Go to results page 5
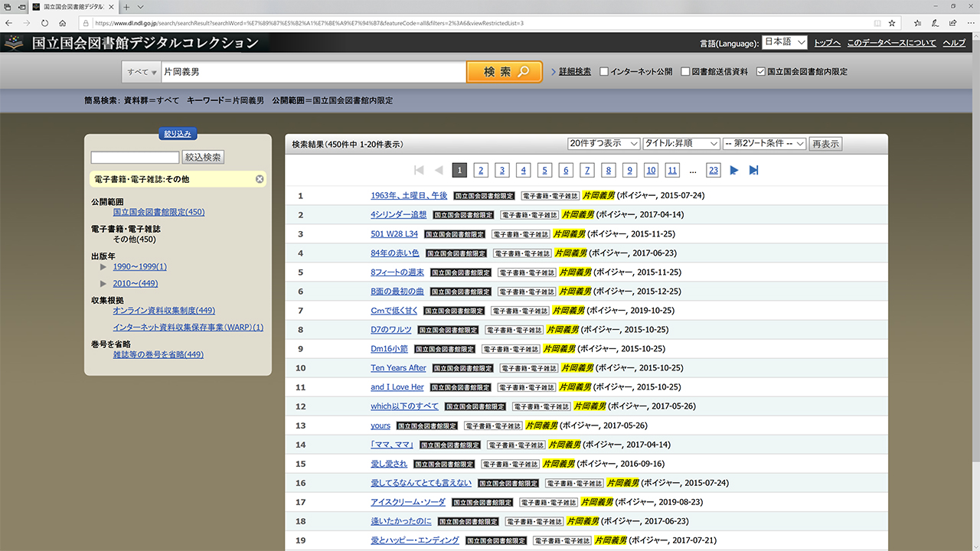 coord(544,170)
